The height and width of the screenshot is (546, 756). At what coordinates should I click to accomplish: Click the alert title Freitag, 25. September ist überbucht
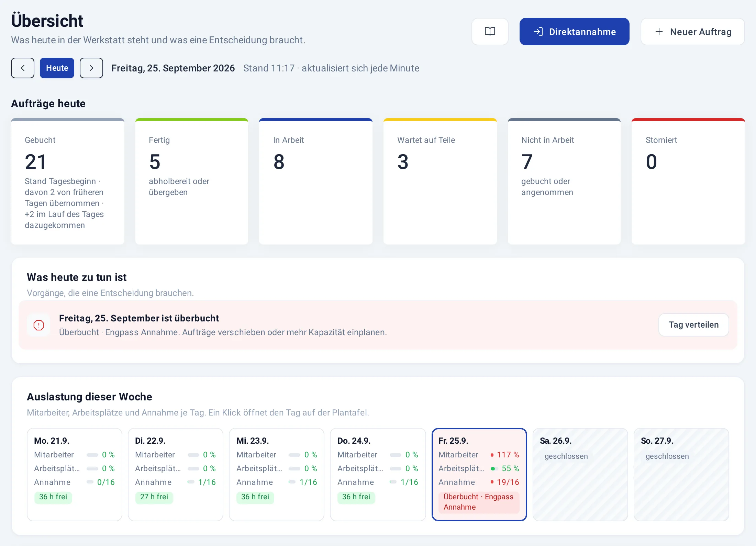(139, 318)
